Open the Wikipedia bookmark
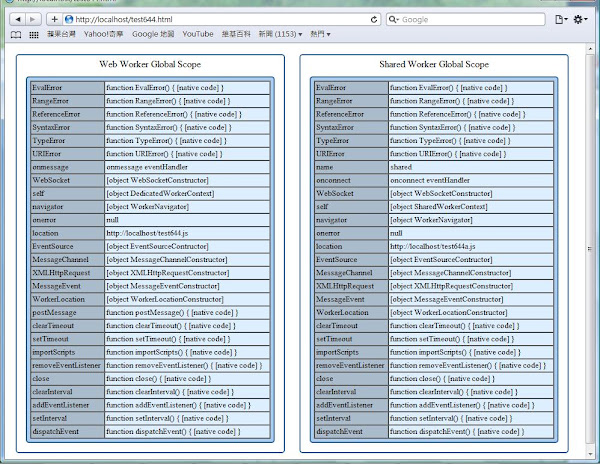The image size is (600, 464). point(236,34)
